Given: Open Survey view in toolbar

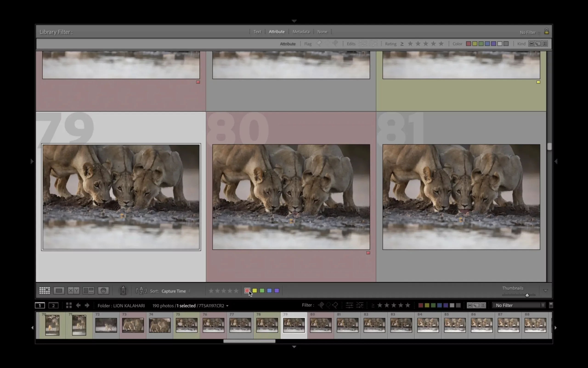Looking at the screenshot, I should pos(88,290).
